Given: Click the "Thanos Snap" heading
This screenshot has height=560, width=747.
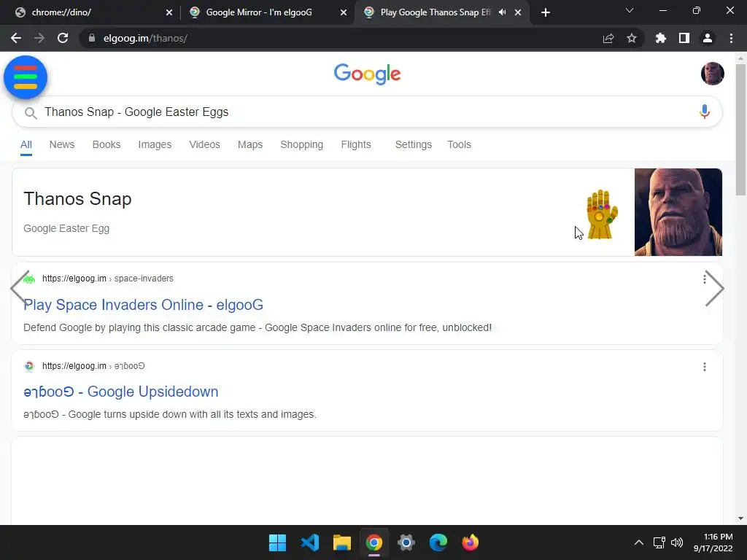Looking at the screenshot, I should pos(77,199).
